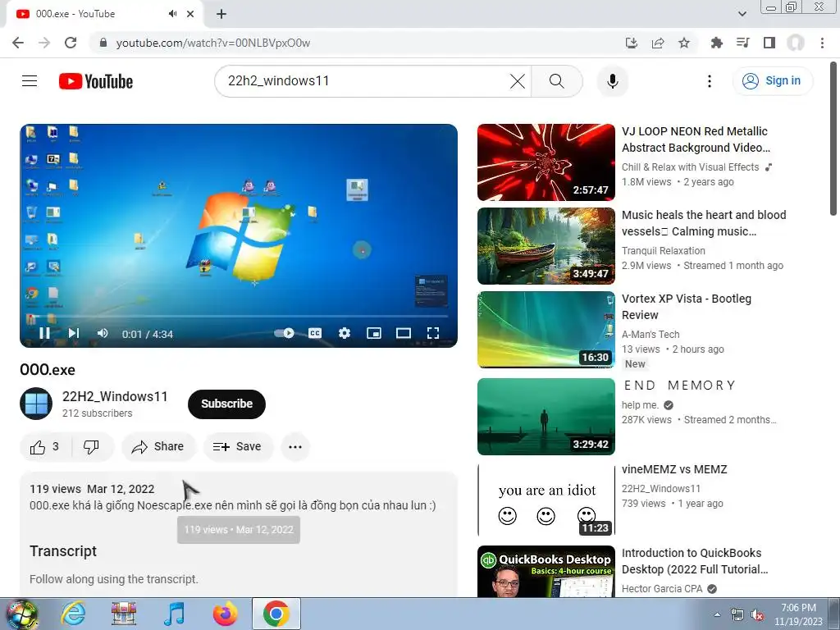Launch Internet Explorer from taskbar
Screen dimensions: 840x630
[73, 614]
